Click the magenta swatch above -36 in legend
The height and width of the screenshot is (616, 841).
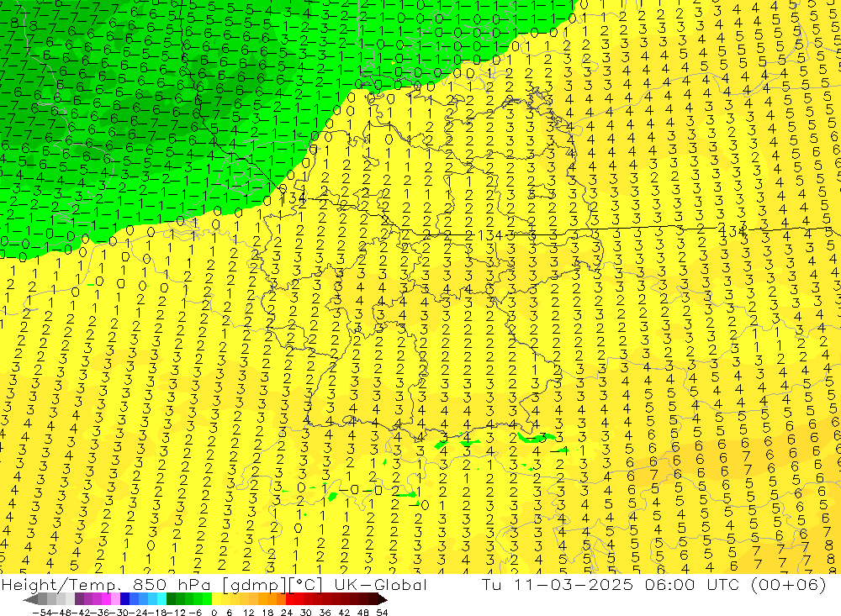(x=106, y=599)
